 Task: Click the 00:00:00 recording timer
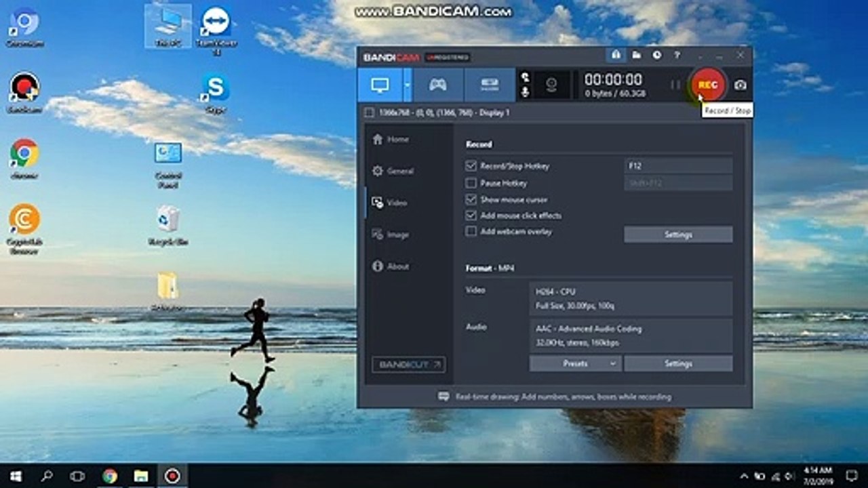tap(613, 79)
